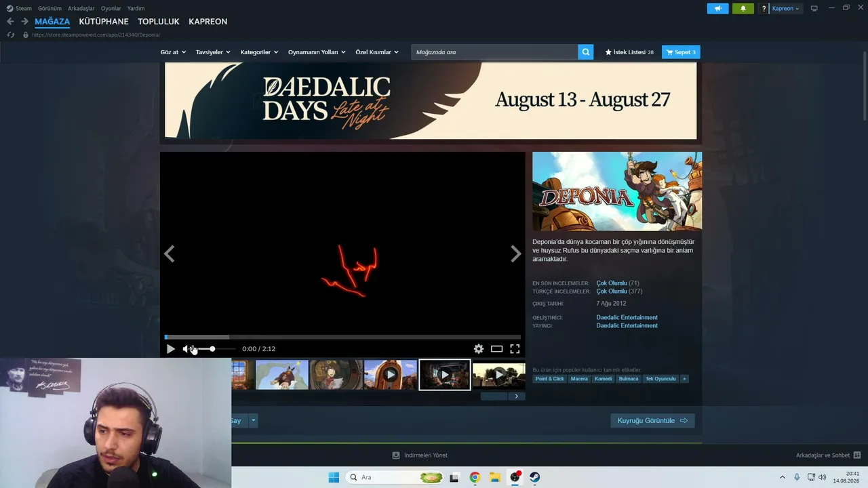Expand the Özel Kısımlar dropdown
Viewport: 868px width, 488px height.
(x=377, y=52)
